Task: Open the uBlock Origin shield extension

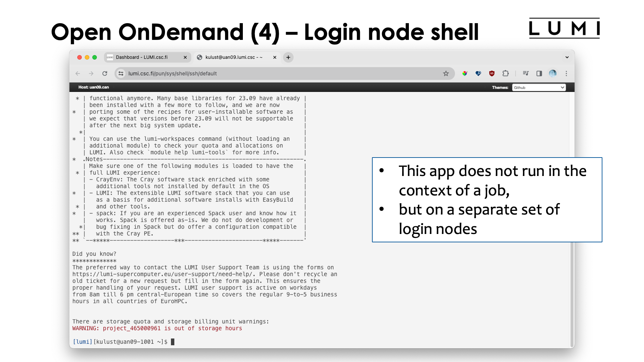Action: tap(492, 73)
